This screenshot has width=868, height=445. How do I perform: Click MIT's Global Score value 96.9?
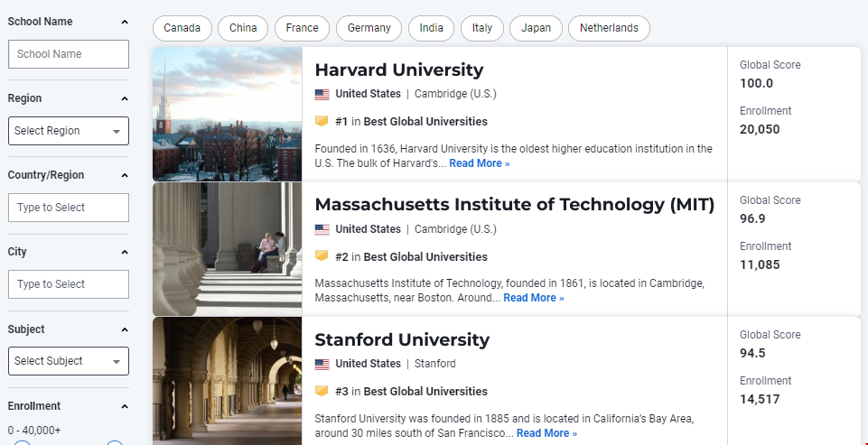[x=752, y=218]
